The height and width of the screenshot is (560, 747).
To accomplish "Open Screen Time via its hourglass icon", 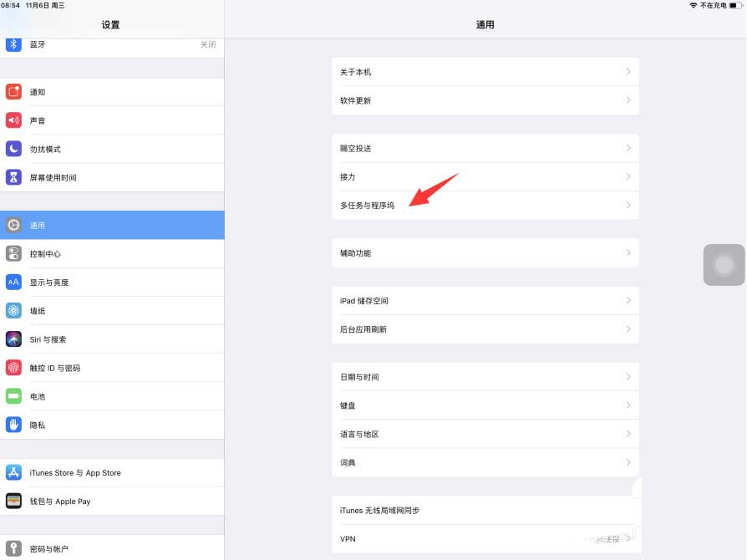I will pos(13,177).
